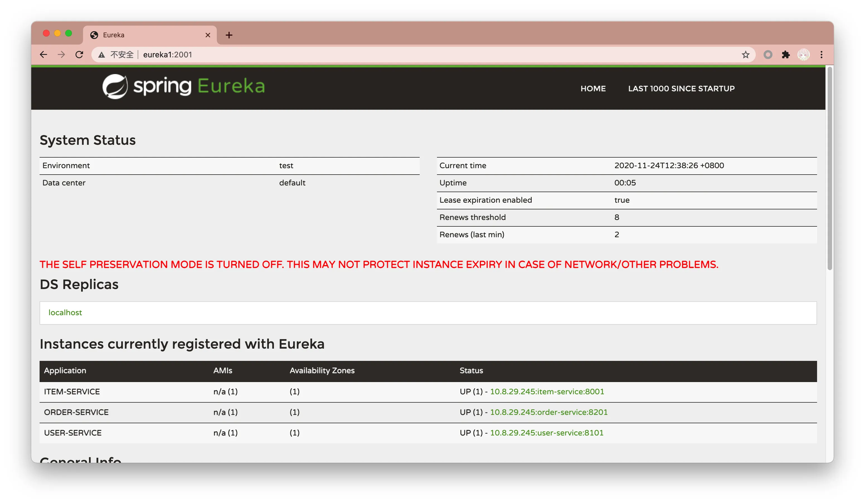Open the extensions puzzle icon
The width and height of the screenshot is (865, 504).
[786, 55]
